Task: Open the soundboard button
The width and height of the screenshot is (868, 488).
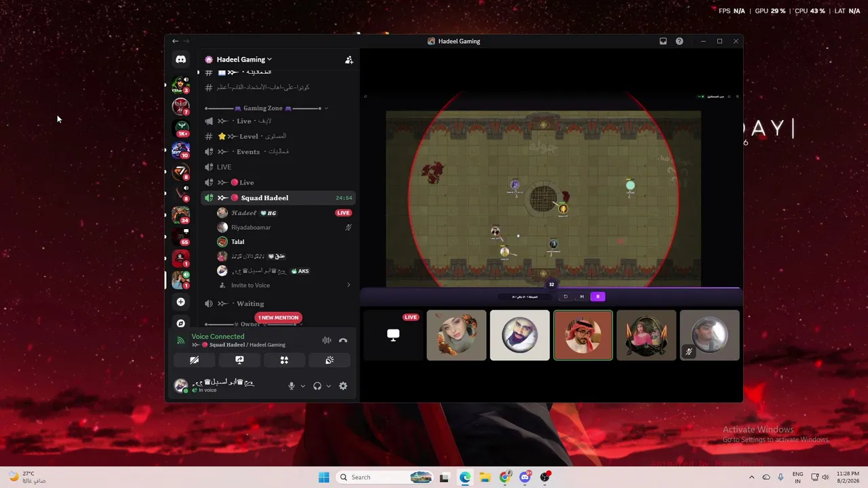Action: pyautogui.click(x=330, y=360)
